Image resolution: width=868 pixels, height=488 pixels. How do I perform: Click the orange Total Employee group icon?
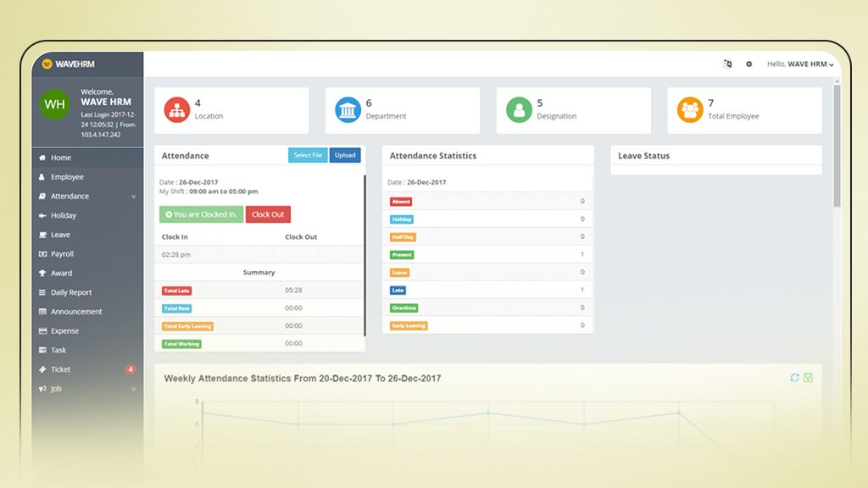[x=690, y=110]
